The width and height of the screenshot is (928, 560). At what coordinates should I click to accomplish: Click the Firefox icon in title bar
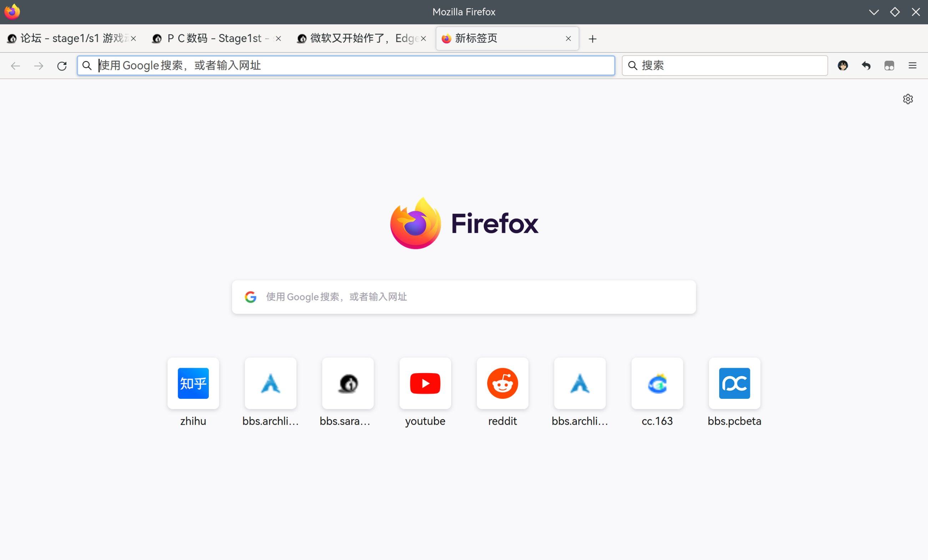[x=12, y=12]
